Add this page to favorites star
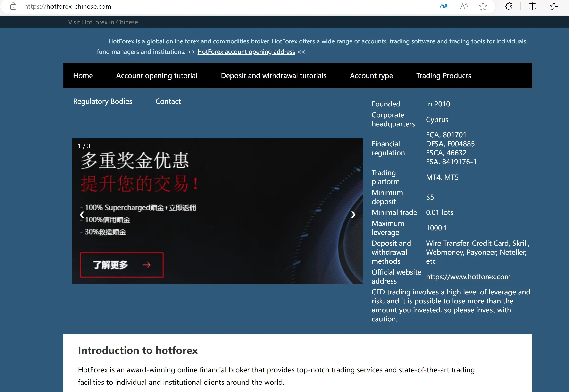 pos(483,6)
